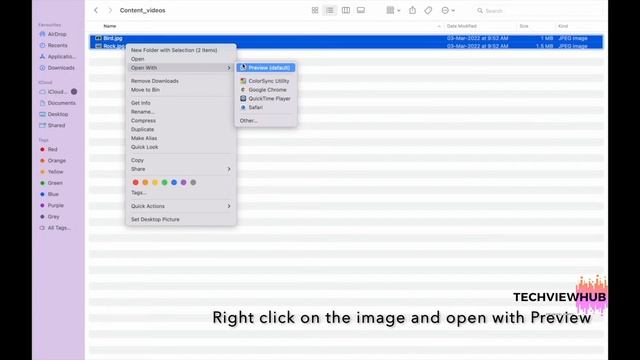Choose New Folder with Selection

(x=180, y=50)
